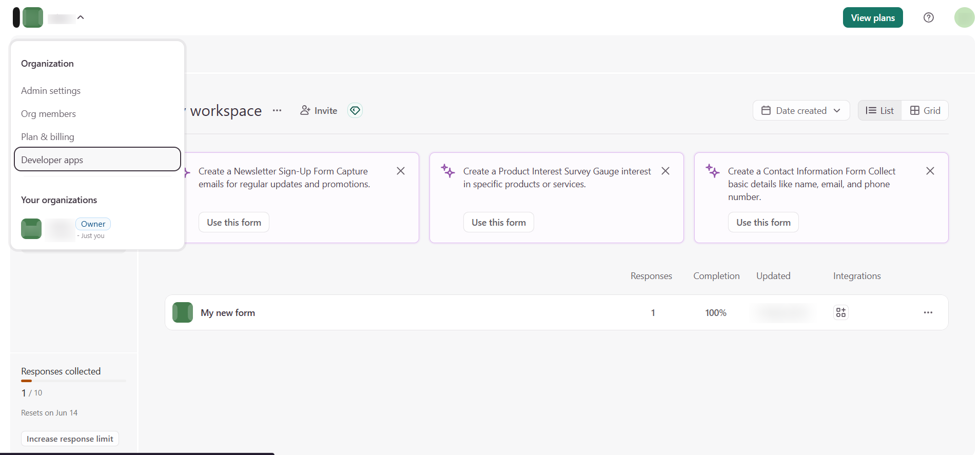Open the three-dot menu for My new form

(x=928, y=312)
